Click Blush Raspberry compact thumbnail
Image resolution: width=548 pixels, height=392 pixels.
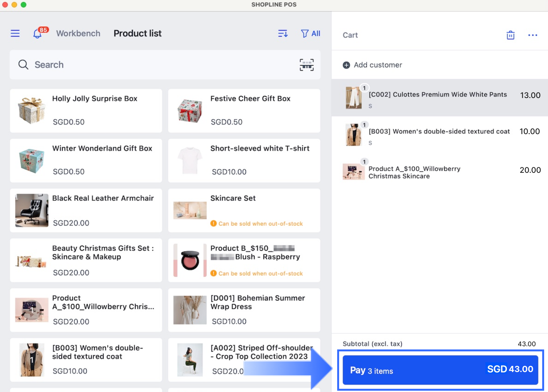tap(190, 260)
